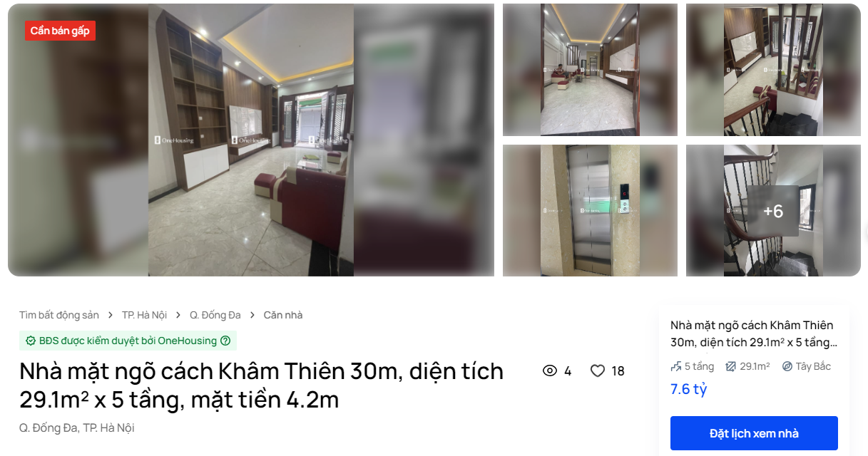Click the compass icon beside Tây Bắc
Screen dimensions: 868x456
tap(787, 366)
